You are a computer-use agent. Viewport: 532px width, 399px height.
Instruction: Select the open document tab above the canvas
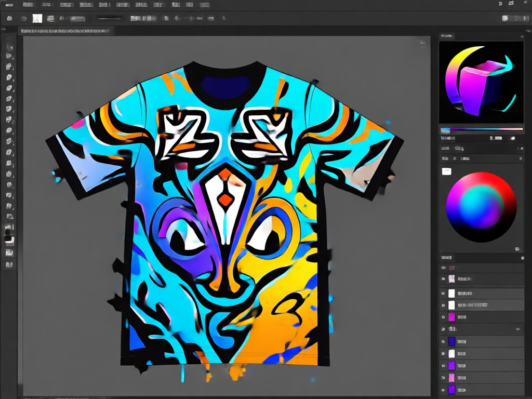pyautogui.click(x=65, y=31)
